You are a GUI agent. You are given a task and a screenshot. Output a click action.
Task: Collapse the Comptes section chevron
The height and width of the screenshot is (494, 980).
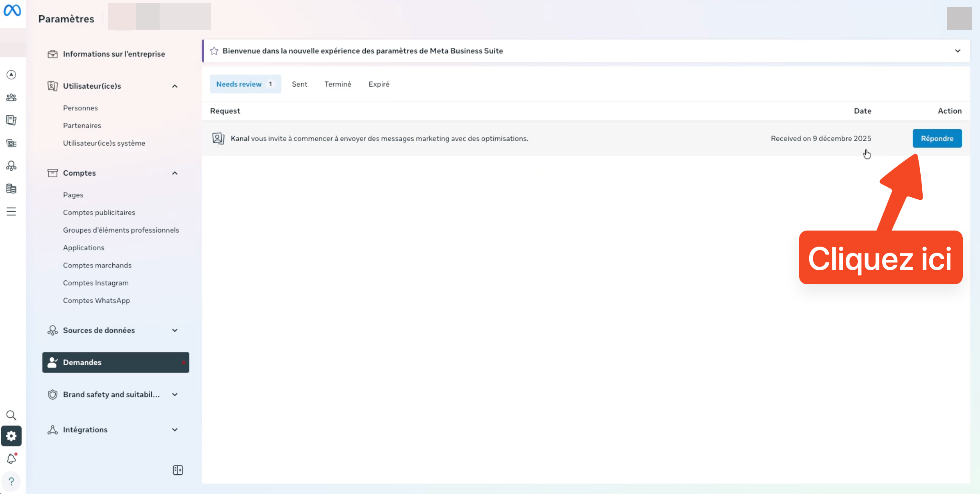coord(175,173)
